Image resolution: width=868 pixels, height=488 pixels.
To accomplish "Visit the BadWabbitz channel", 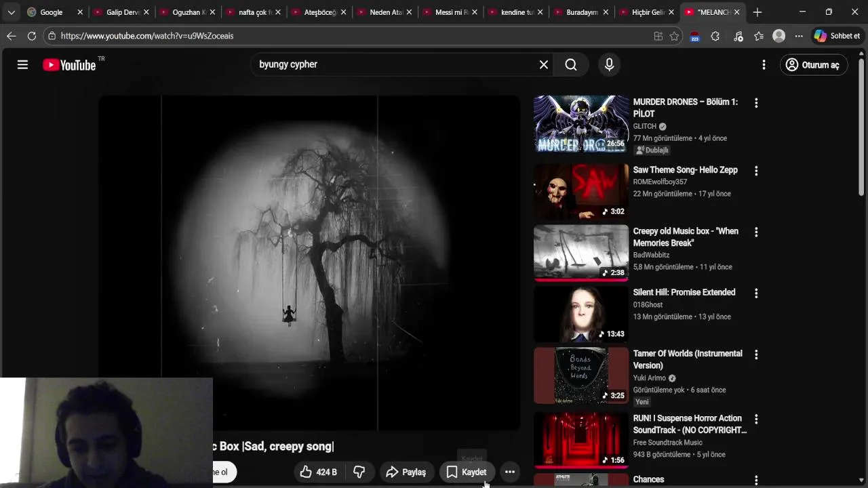I will tap(651, 255).
